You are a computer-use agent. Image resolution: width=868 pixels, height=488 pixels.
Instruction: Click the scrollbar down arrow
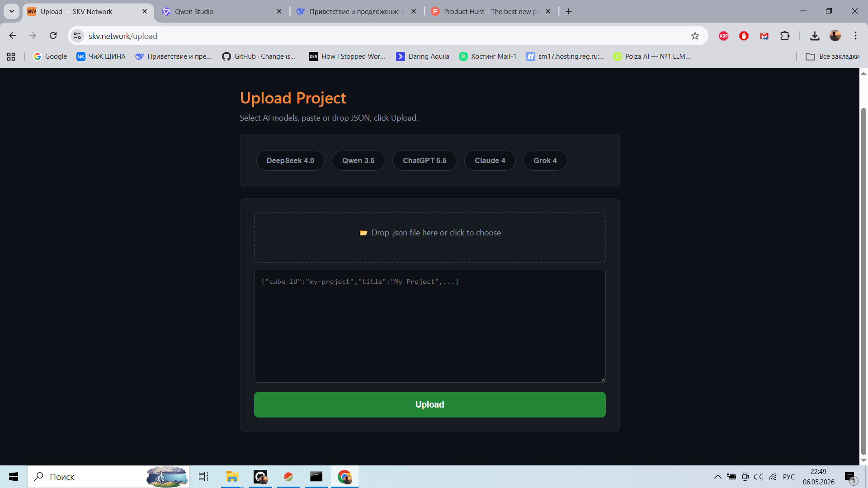tap(863, 460)
